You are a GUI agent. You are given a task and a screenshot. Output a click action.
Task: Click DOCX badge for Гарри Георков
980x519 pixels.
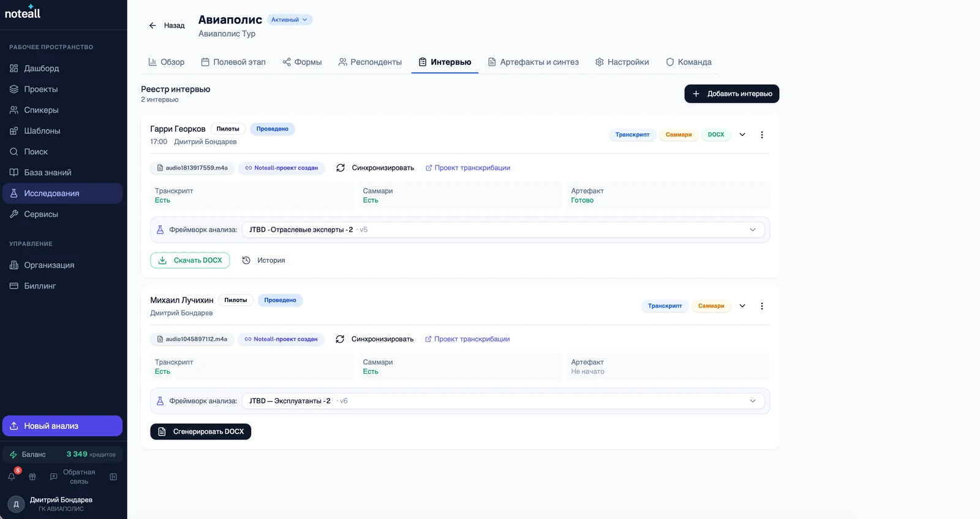pyautogui.click(x=716, y=135)
